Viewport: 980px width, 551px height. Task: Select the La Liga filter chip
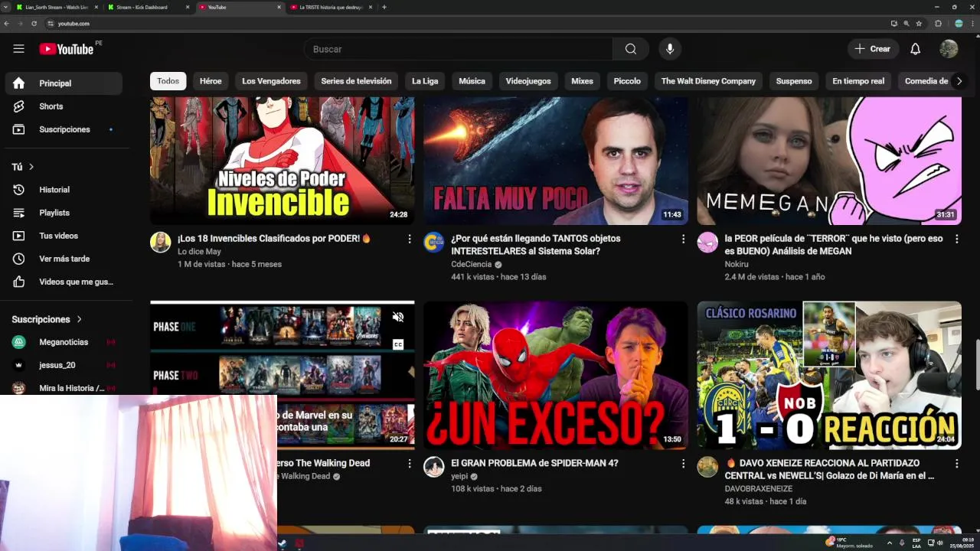[x=425, y=81]
